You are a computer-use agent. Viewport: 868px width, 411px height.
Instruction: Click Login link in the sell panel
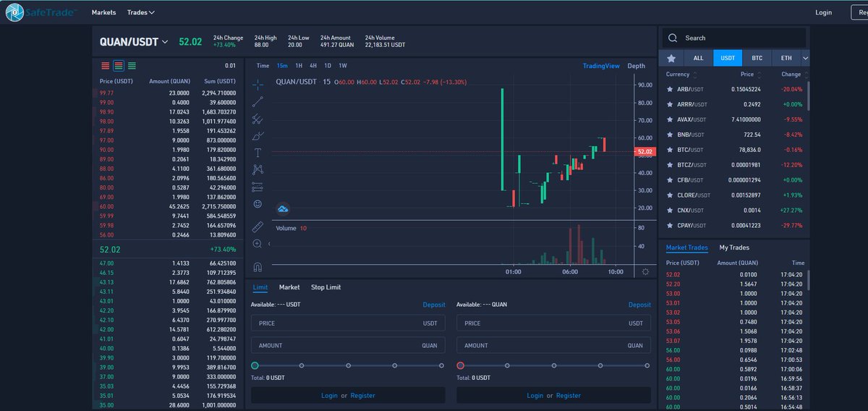pyautogui.click(x=535, y=395)
